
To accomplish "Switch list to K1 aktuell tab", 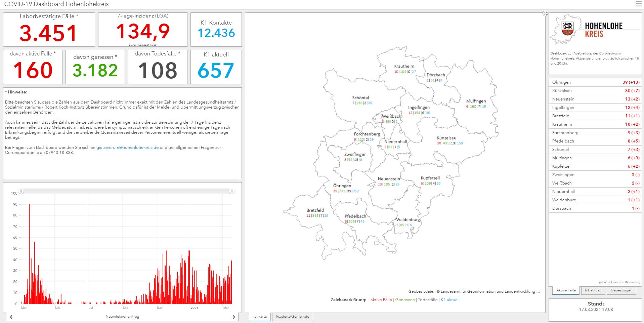I will click(593, 290).
